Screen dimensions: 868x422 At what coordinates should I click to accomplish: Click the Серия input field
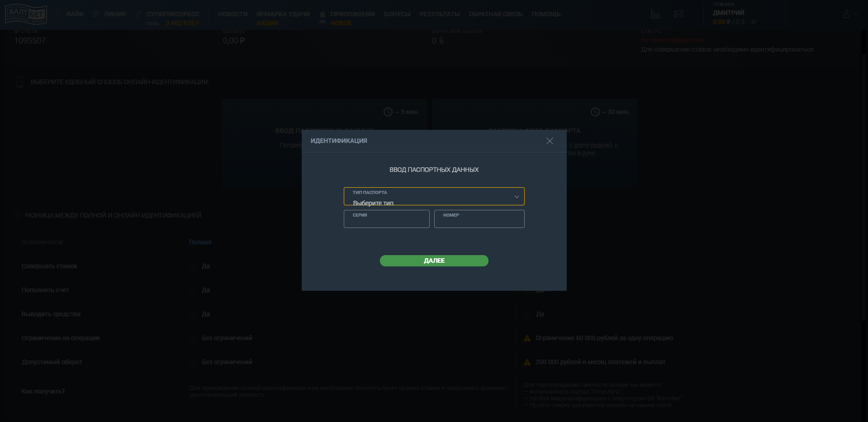[387, 219]
